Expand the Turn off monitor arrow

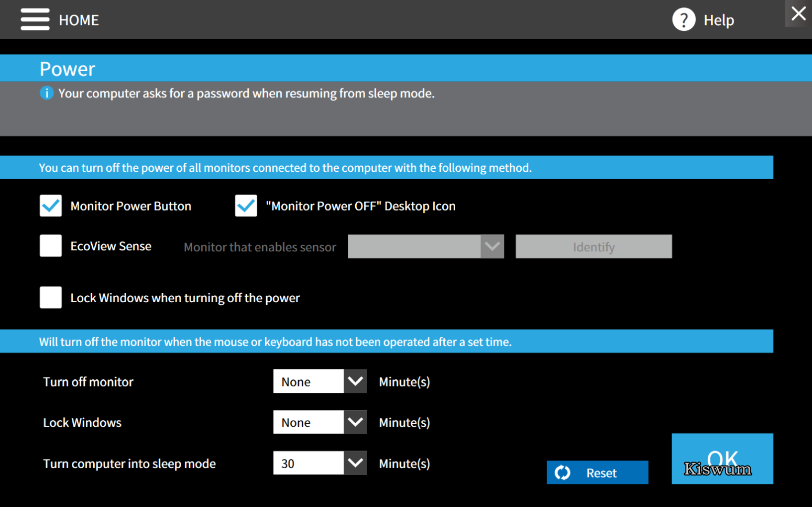[355, 381]
